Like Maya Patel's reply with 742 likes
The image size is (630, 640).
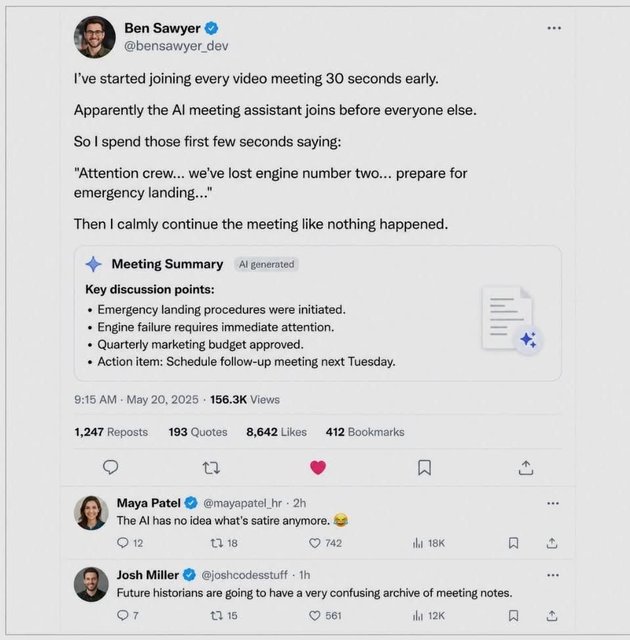[325, 543]
